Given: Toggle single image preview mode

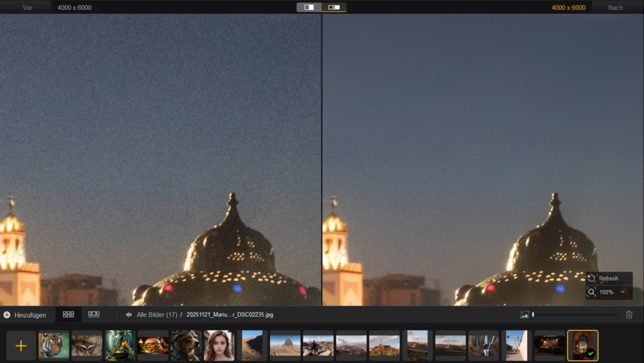Looking at the screenshot, I should coord(309,8).
